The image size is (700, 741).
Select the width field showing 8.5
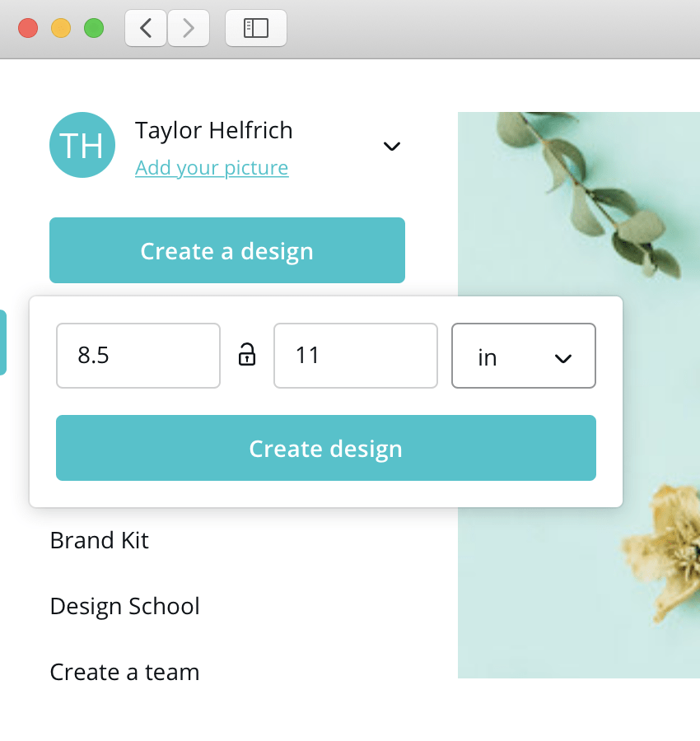pyautogui.click(x=138, y=356)
